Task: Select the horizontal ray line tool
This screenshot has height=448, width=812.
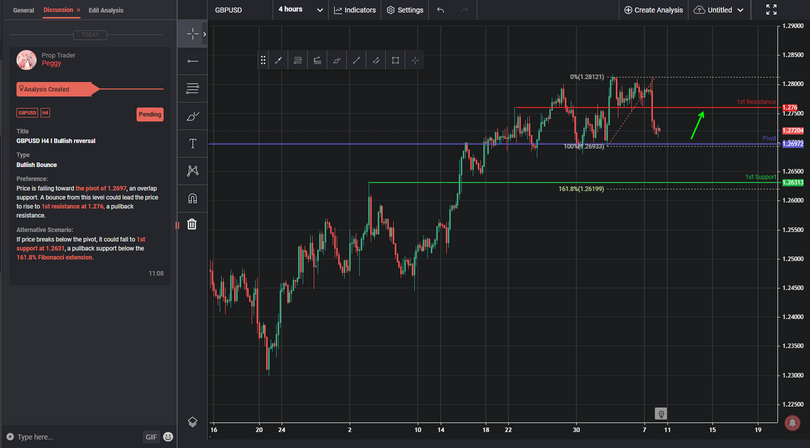Action: click(192, 61)
